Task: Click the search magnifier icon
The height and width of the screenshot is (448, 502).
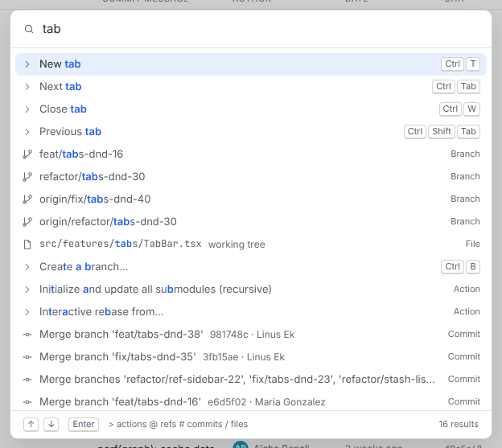Action: point(29,29)
